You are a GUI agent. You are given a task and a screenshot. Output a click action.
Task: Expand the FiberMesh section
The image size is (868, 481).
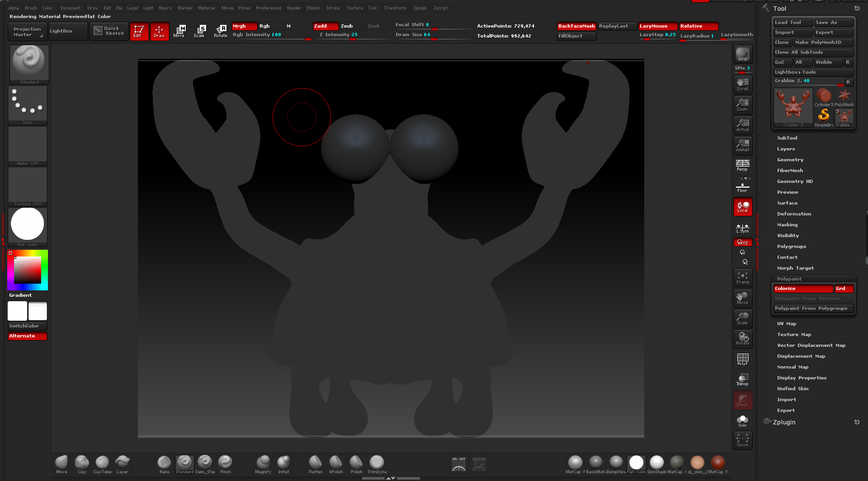[x=790, y=171]
